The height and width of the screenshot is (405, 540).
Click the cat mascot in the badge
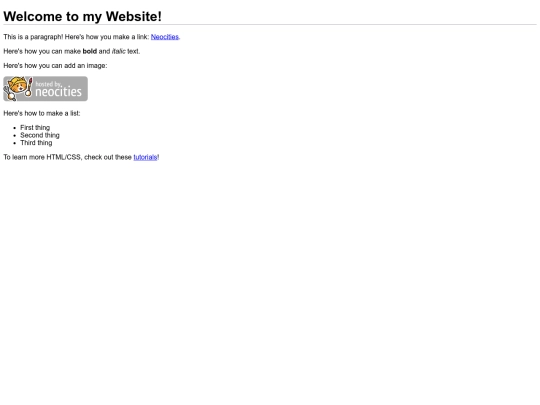[18, 89]
